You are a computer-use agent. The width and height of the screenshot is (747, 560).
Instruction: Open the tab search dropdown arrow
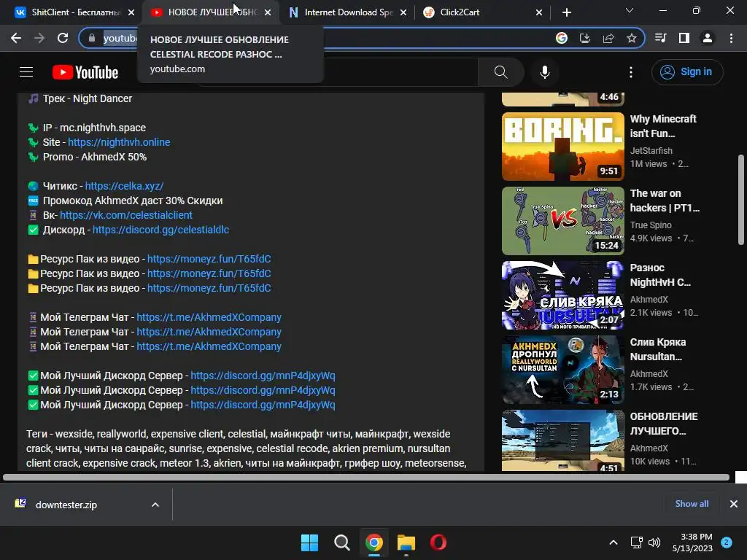tap(630, 10)
